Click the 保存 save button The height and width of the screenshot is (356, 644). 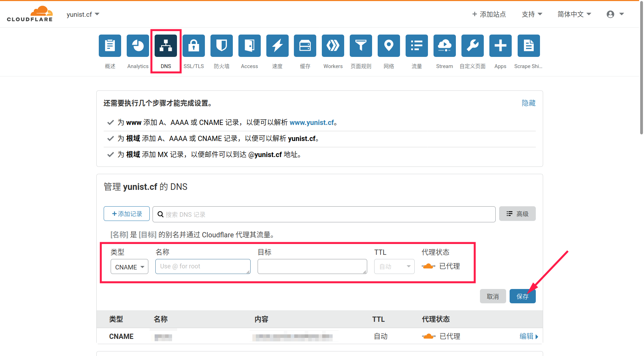[523, 296]
